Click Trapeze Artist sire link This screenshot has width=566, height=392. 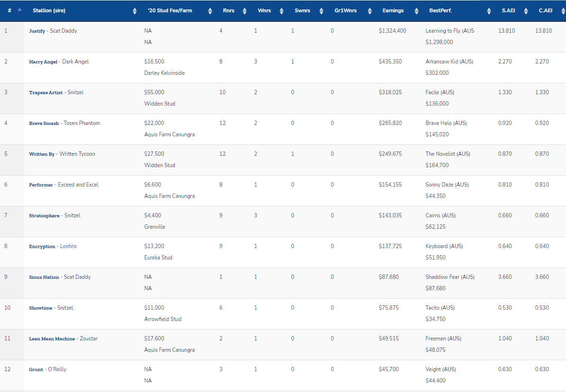[x=45, y=93]
